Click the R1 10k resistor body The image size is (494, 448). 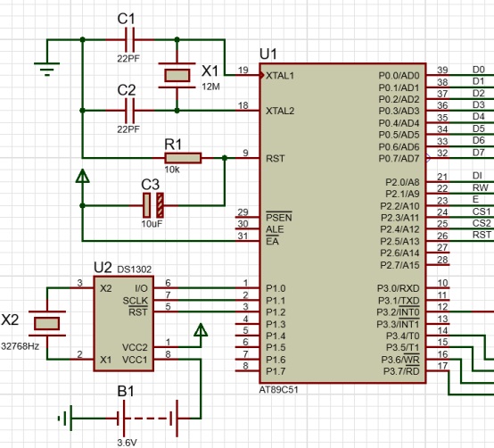coord(183,158)
